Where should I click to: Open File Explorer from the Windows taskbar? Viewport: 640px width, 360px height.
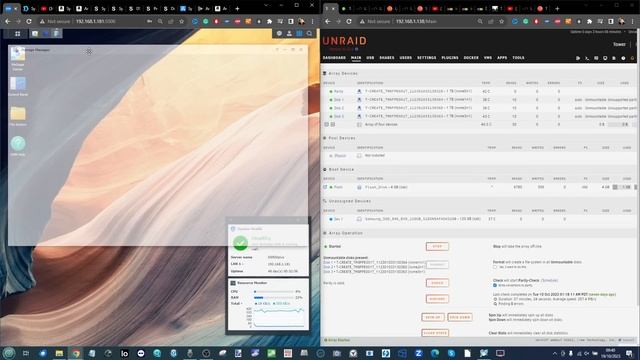click(x=59, y=353)
